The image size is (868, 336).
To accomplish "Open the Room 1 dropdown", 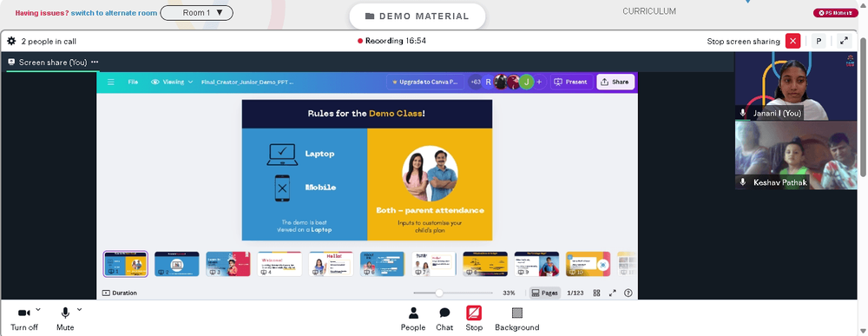I will click(x=196, y=12).
